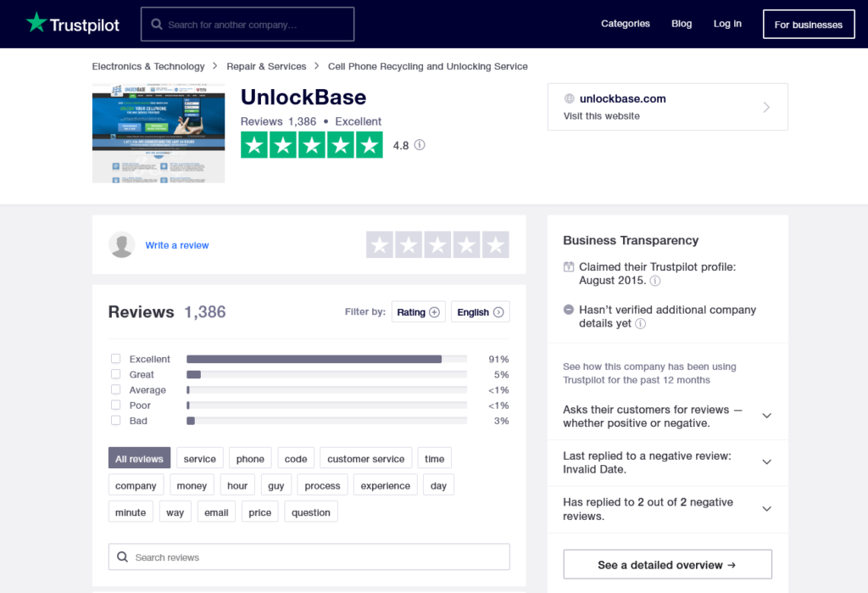Select the 'All reviews' topic tag

(140, 458)
